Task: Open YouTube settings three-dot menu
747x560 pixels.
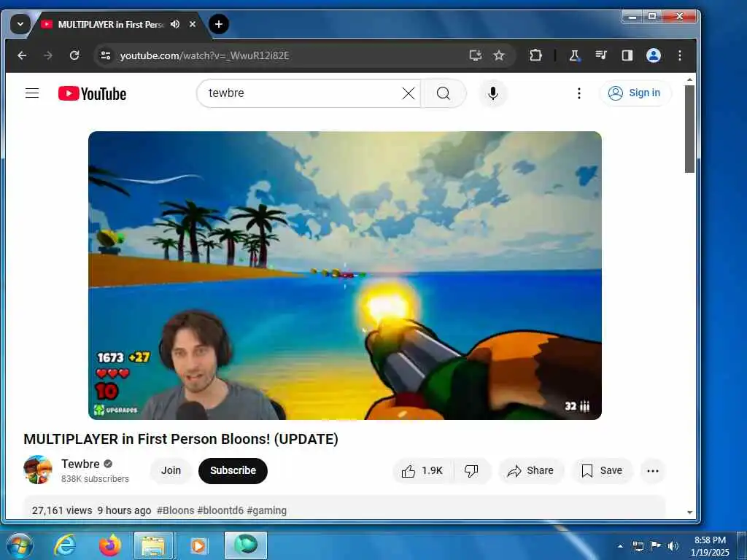Action: (578, 93)
